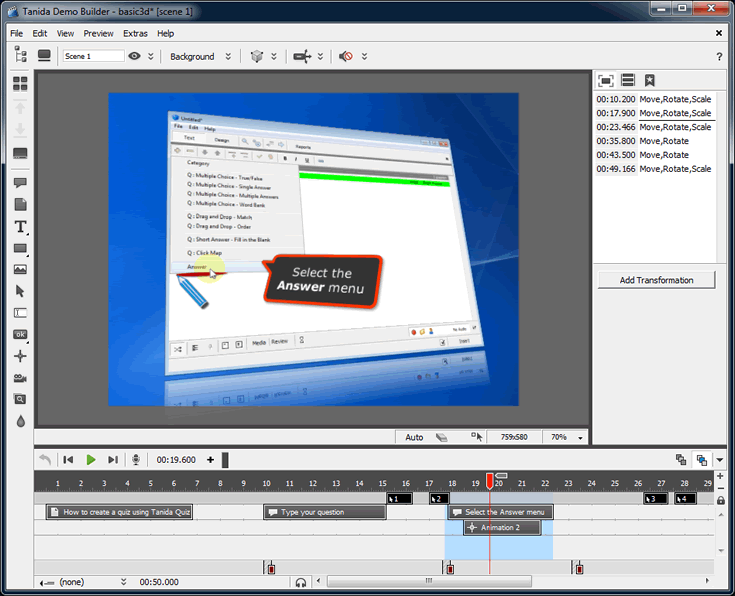The height and width of the screenshot is (596, 735).
Task: Select the rectangle shape tool
Action: pos(20,249)
